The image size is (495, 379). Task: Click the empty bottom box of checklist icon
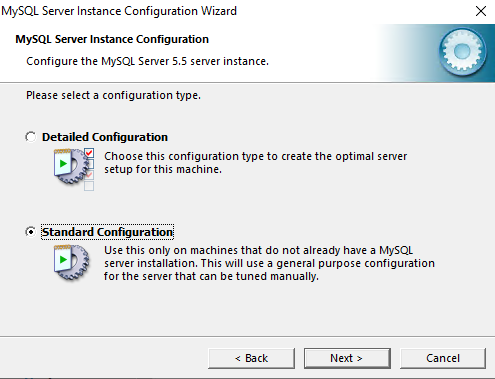click(89, 186)
